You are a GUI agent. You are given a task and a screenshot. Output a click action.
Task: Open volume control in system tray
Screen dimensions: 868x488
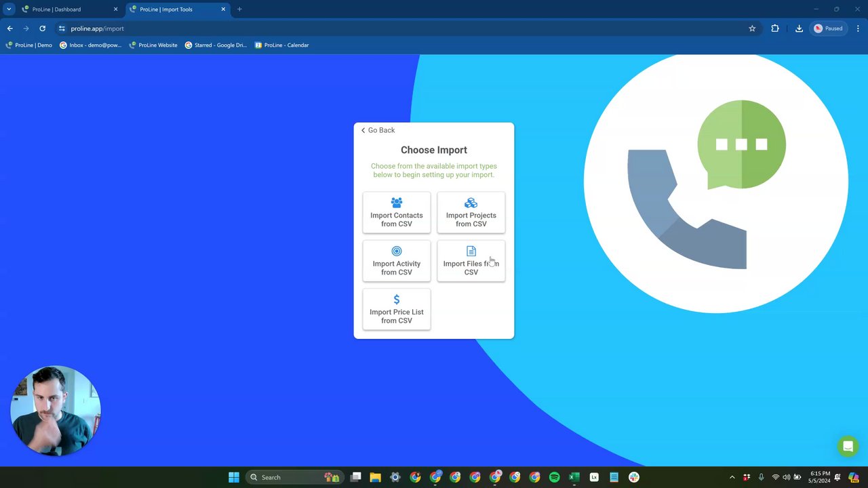787,477
